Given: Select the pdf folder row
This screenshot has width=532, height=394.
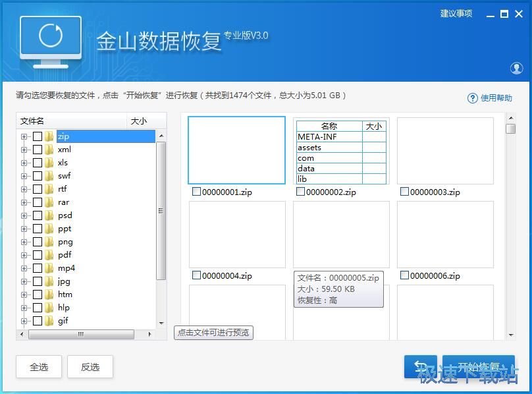Looking at the screenshot, I should point(65,255).
